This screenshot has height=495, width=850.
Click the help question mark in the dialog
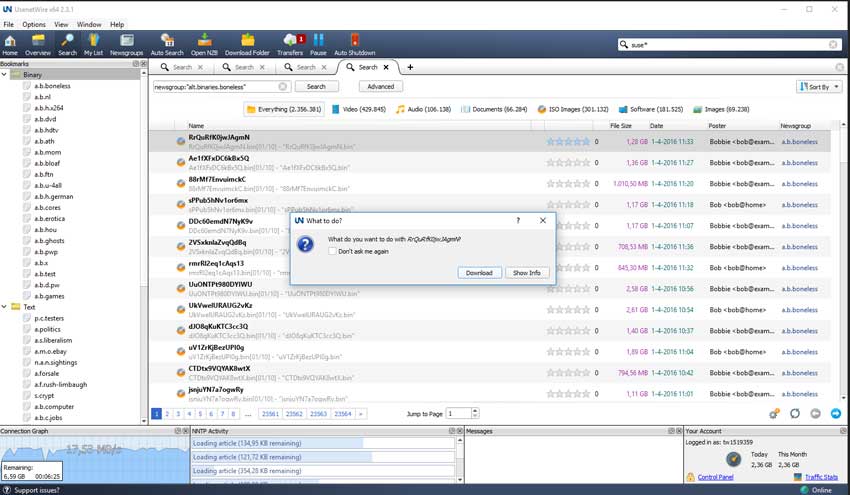coord(518,220)
